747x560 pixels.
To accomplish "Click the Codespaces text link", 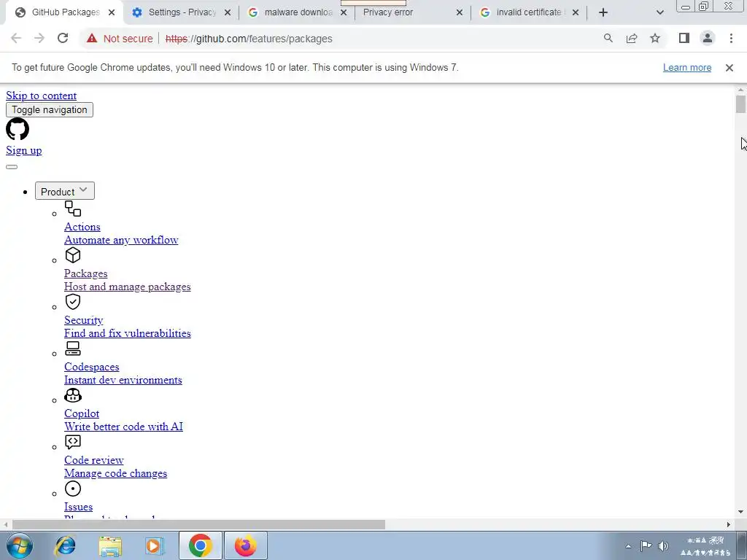I will pos(91,367).
